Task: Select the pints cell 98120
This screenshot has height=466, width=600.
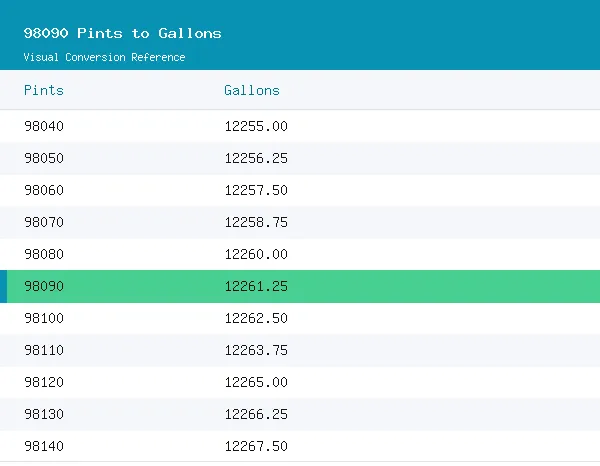Action: click(44, 382)
